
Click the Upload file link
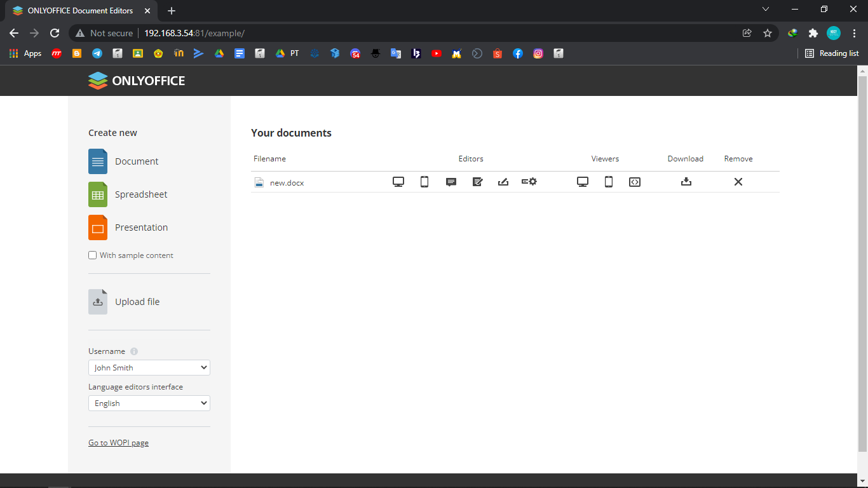coord(137,302)
